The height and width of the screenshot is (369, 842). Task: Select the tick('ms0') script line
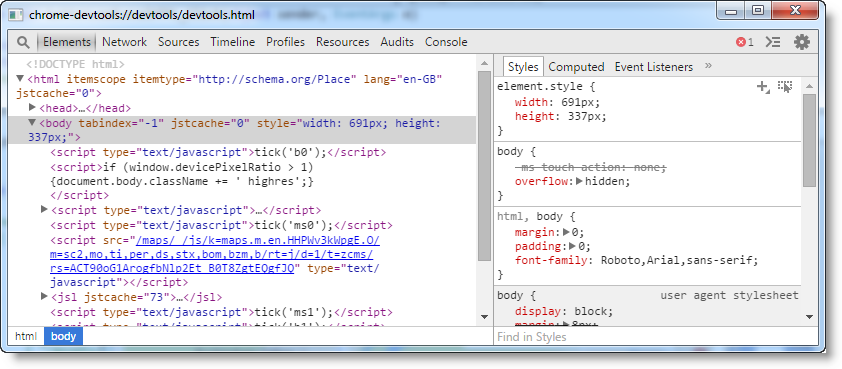(x=221, y=225)
